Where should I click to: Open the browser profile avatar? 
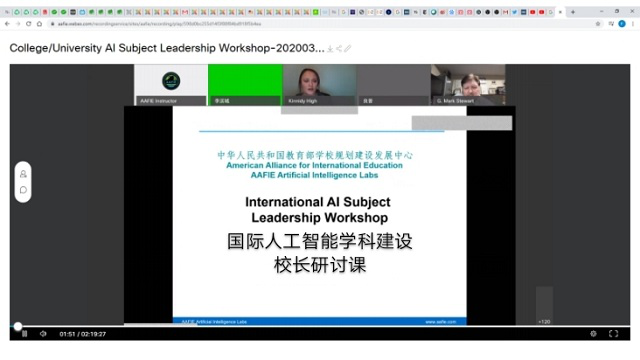(x=622, y=24)
